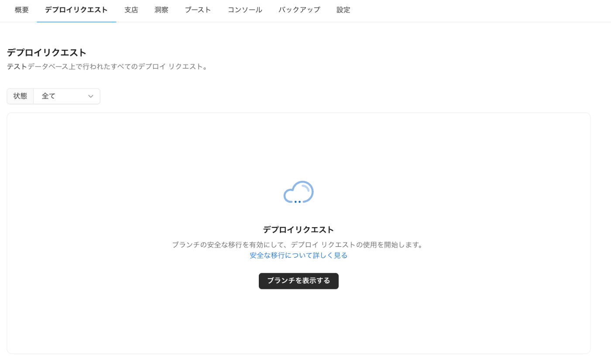Open the 洞察 tab
The height and width of the screenshot is (364, 611).
point(161,10)
